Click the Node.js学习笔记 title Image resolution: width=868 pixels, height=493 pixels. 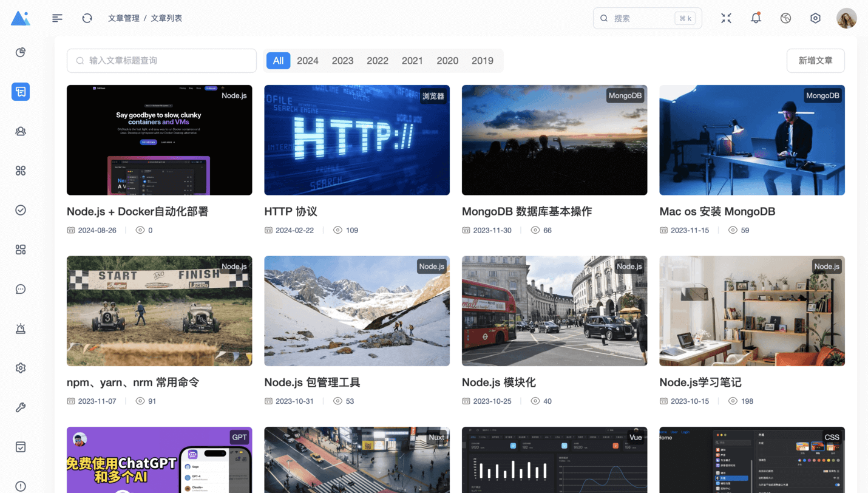point(700,382)
